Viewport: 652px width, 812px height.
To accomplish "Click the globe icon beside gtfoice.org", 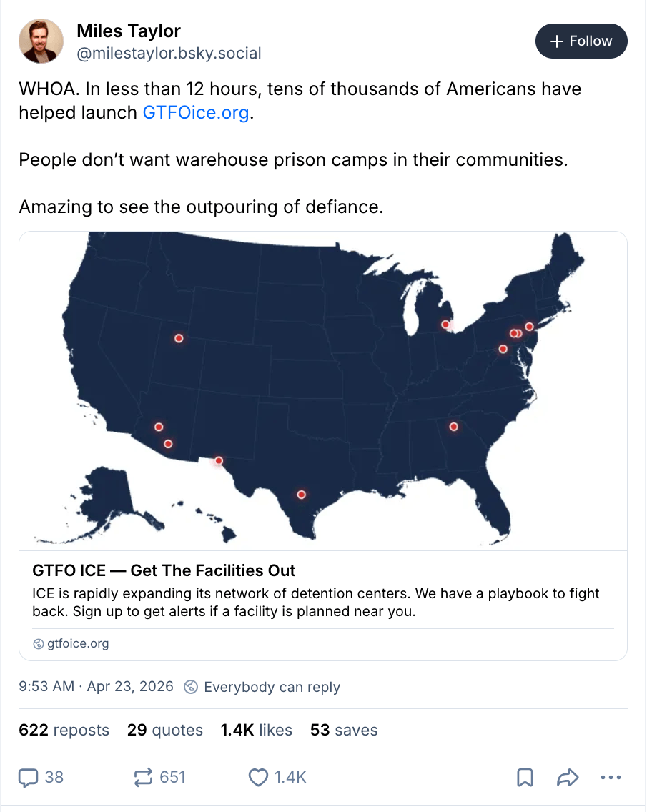I will (x=39, y=644).
